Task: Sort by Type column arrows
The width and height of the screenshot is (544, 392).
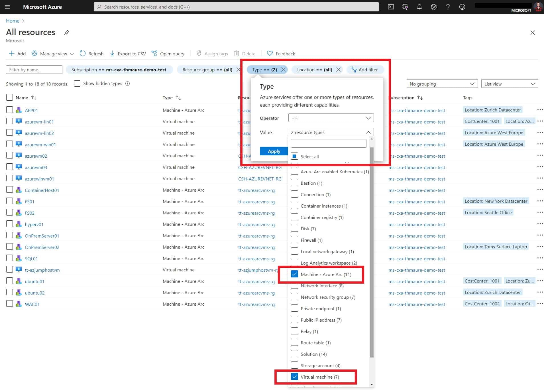Action: click(x=179, y=98)
